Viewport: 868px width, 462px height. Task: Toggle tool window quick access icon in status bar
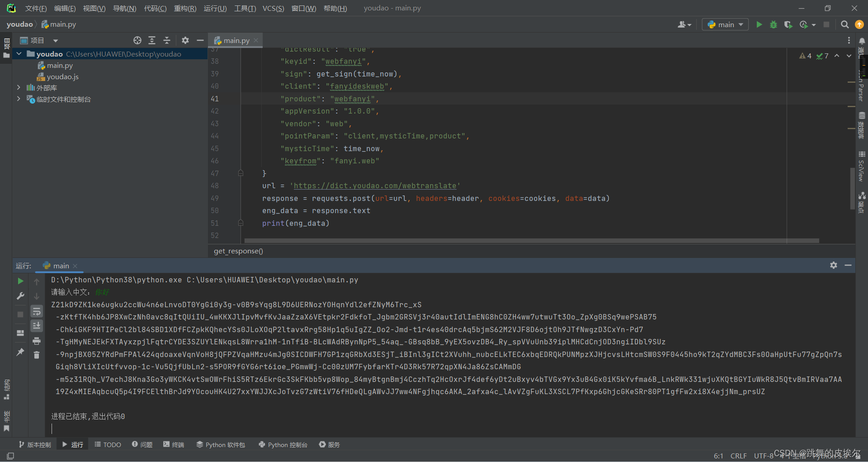[x=10, y=456]
